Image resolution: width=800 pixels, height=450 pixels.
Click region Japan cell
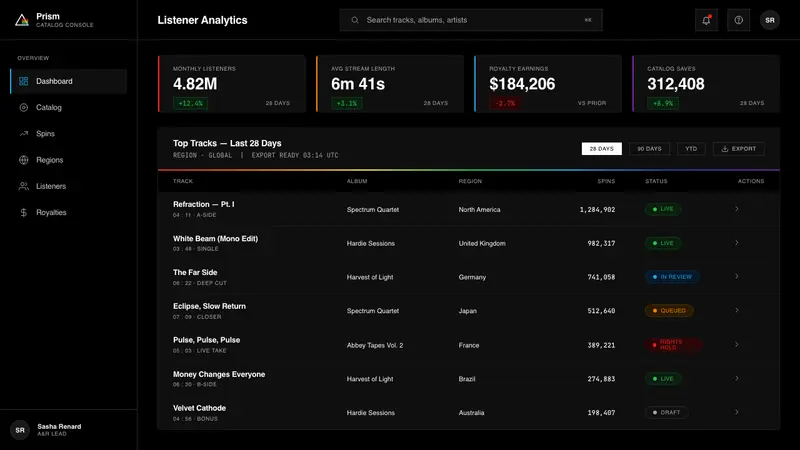[468, 311]
